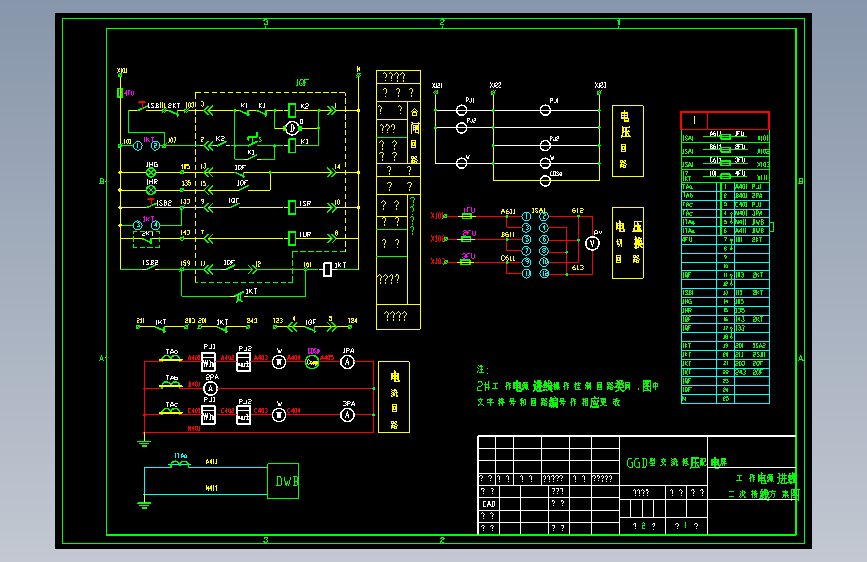The image size is (867, 562).
Task: Click the 3PA ammeter circle
Action: (347, 415)
